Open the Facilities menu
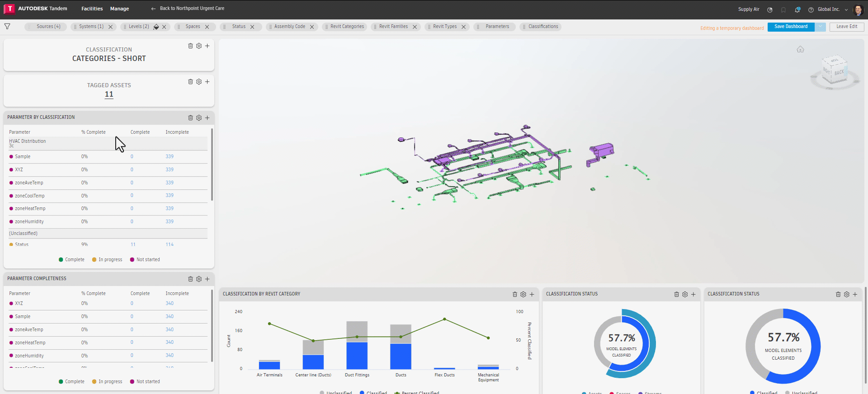The height and width of the screenshot is (394, 868). 92,9
